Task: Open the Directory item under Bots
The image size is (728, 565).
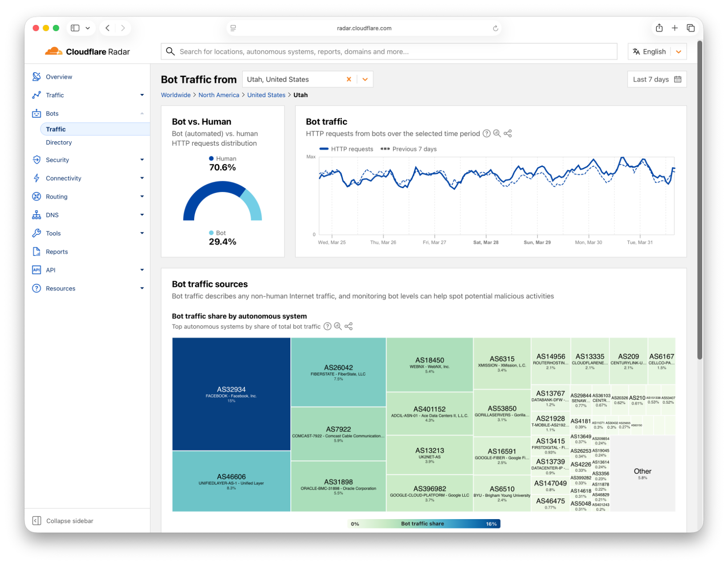Action: click(59, 143)
